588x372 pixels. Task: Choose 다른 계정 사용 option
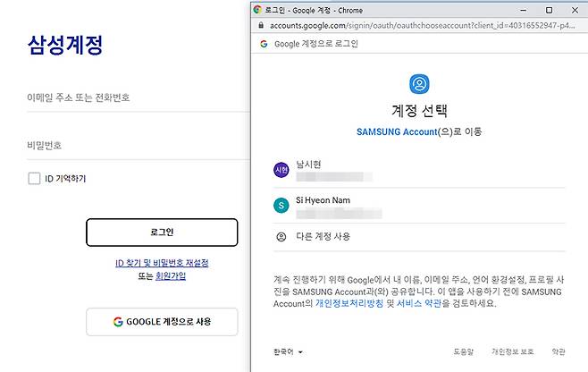tap(419, 237)
